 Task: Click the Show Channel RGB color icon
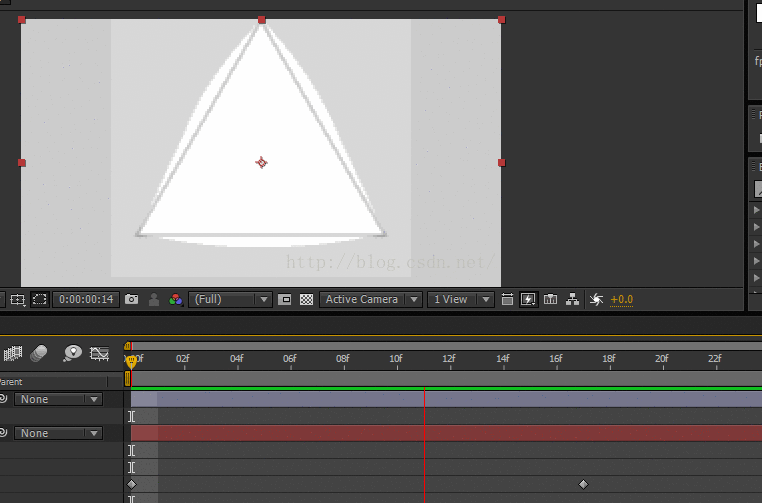[175, 299]
